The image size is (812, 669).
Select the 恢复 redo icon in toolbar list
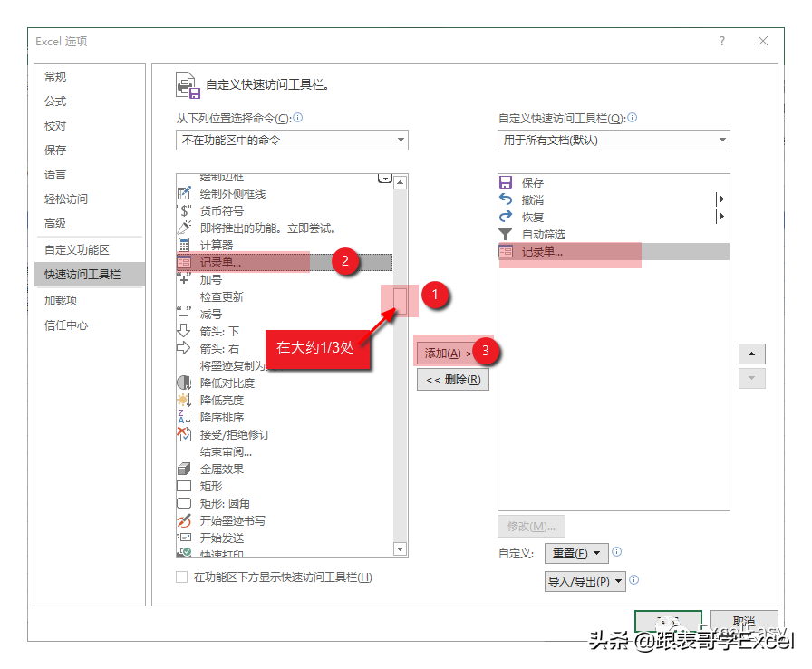tap(506, 217)
